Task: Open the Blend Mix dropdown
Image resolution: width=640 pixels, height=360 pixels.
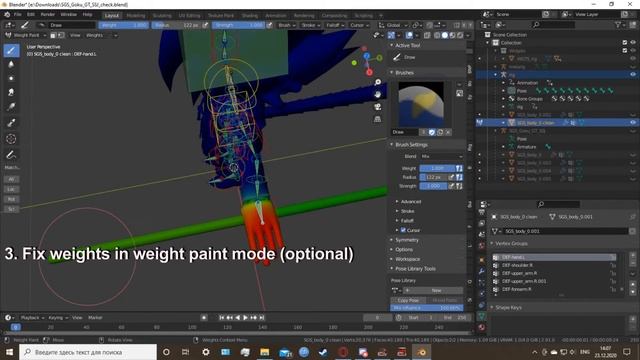Action: coord(442,156)
